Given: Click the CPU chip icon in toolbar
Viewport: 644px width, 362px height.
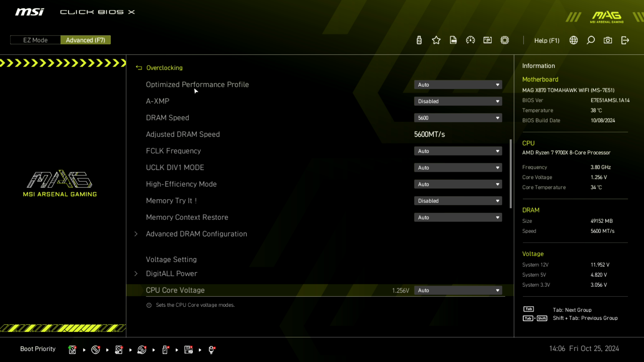Looking at the screenshot, I should 504,40.
